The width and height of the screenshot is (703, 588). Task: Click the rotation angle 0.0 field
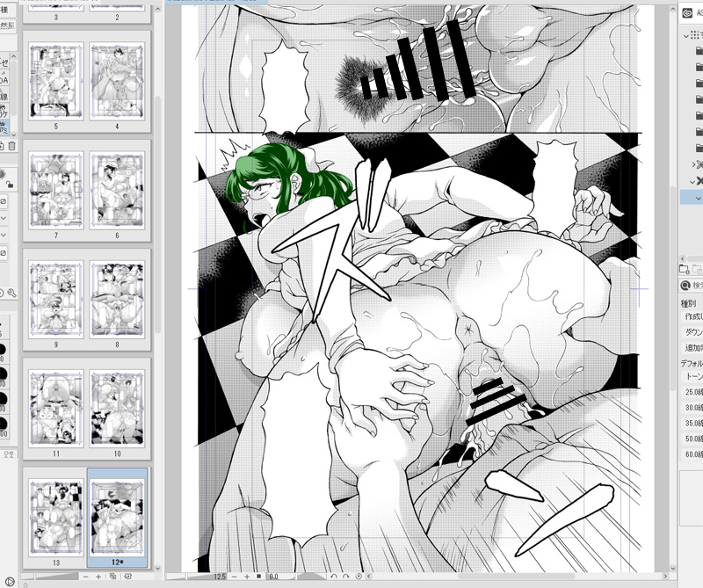point(273,577)
